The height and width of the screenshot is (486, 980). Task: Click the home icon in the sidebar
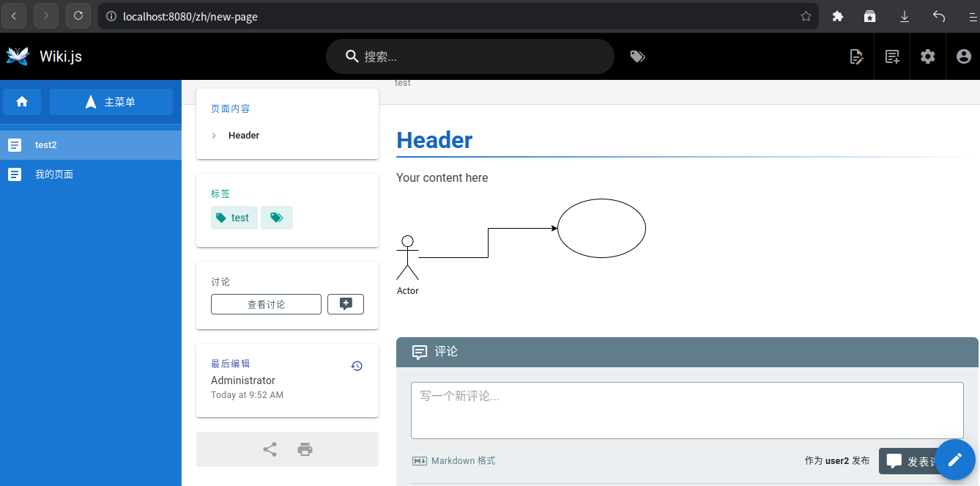tap(22, 101)
